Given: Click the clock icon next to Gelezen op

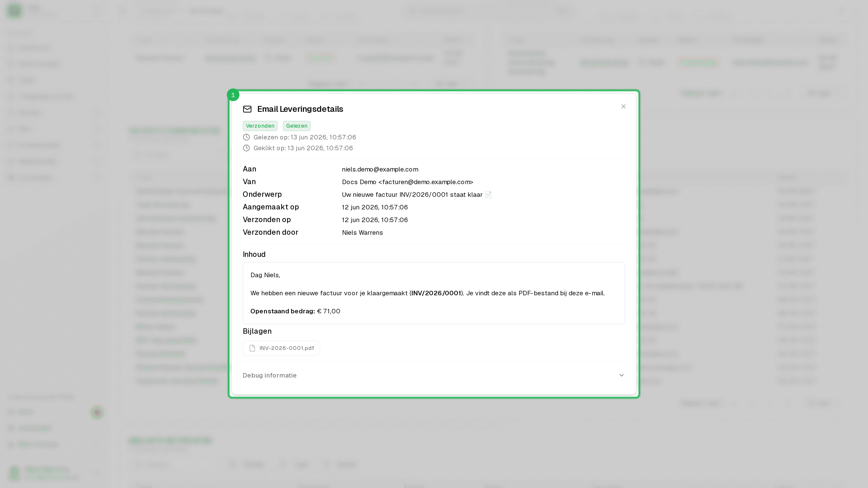Looking at the screenshot, I should pos(246,137).
